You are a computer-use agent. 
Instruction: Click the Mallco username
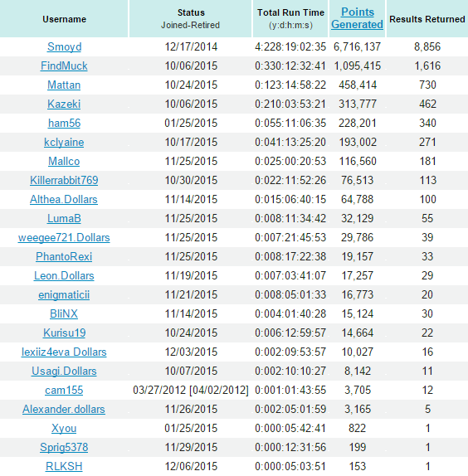click(x=64, y=161)
